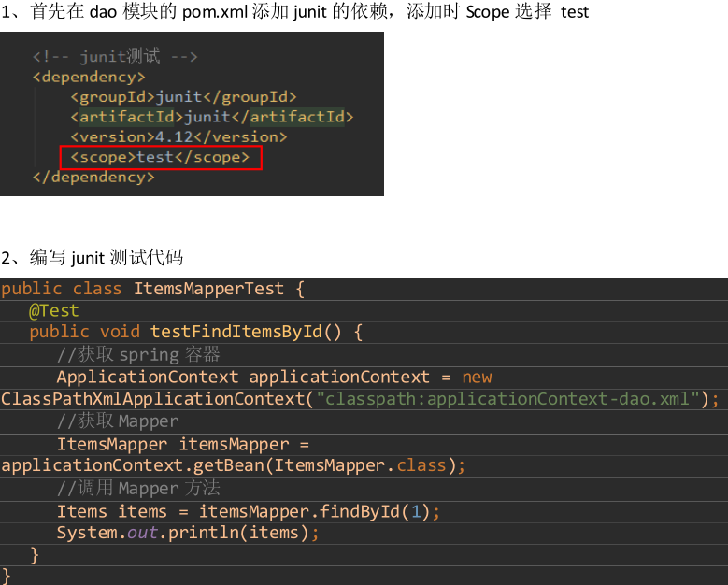728x585 pixels.
Task: Click the '<!-- junit测试 -->' comment line
Action: pyautogui.click(x=115, y=57)
